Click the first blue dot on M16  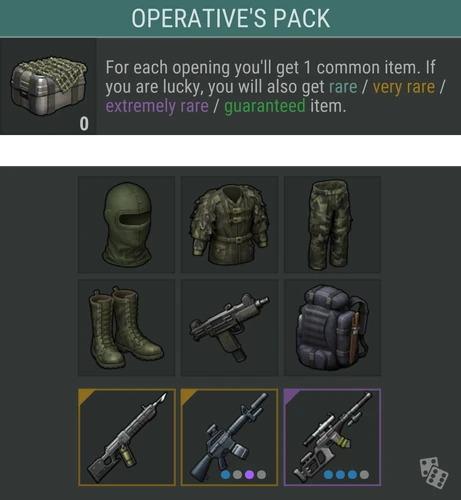pyautogui.click(x=226, y=474)
